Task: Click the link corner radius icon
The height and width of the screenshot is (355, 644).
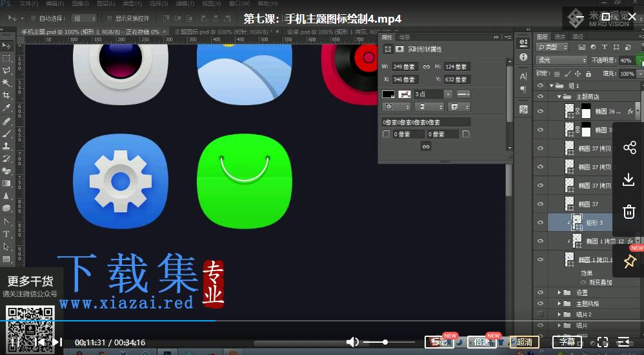Action: click(426, 147)
